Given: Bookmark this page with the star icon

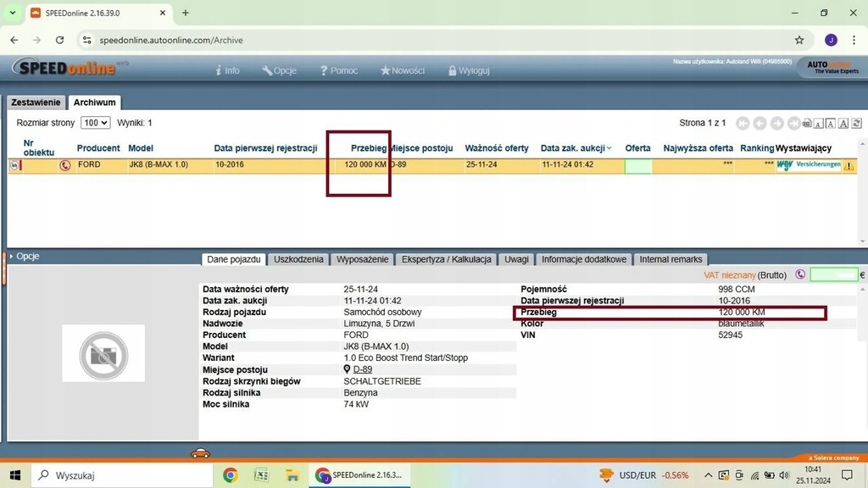Looking at the screenshot, I should tap(798, 40).
